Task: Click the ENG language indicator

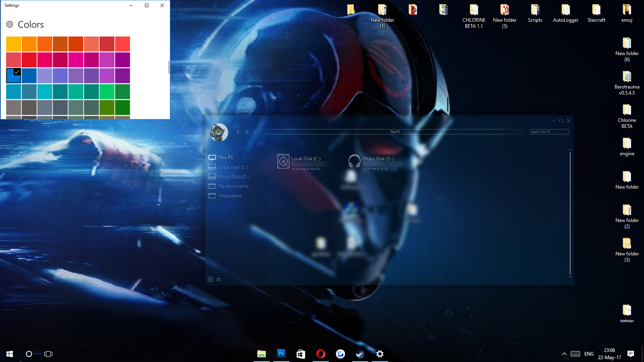Action: (x=589, y=354)
